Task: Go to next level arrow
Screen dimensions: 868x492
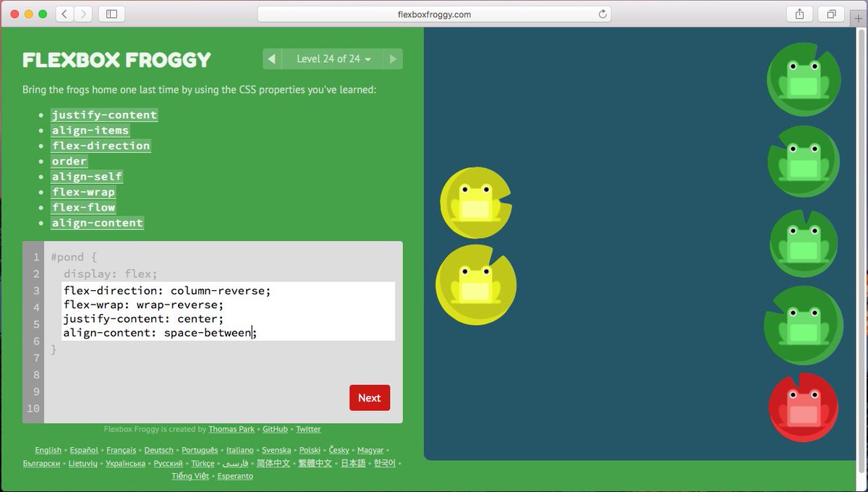Action: [393, 59]
